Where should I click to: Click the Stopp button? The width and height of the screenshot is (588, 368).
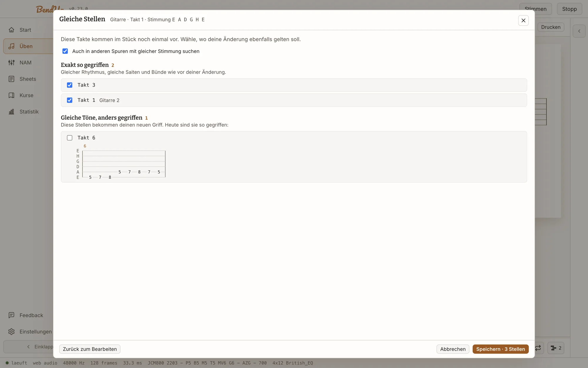coord(569,9)
